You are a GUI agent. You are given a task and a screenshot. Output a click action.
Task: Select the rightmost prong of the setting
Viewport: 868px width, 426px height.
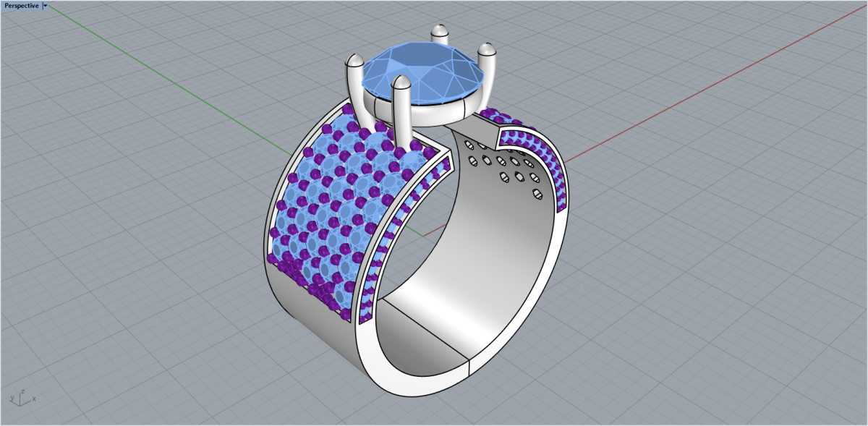[486, 72]
